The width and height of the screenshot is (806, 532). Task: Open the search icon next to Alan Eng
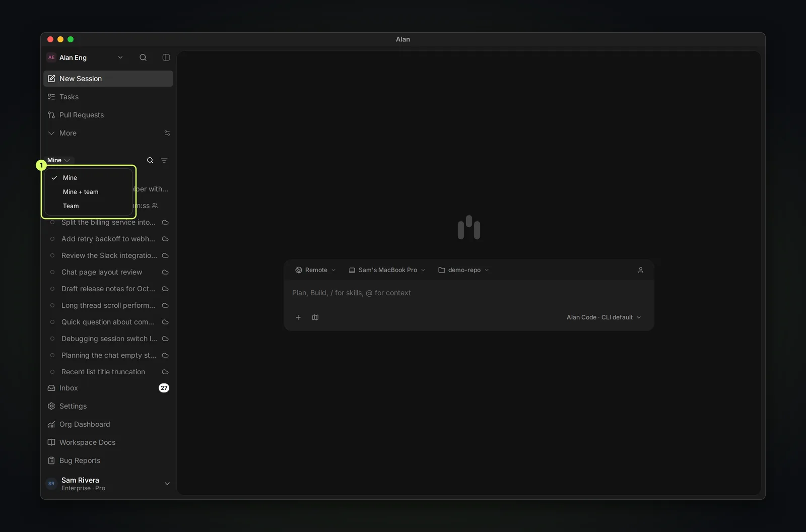(143, 57)
